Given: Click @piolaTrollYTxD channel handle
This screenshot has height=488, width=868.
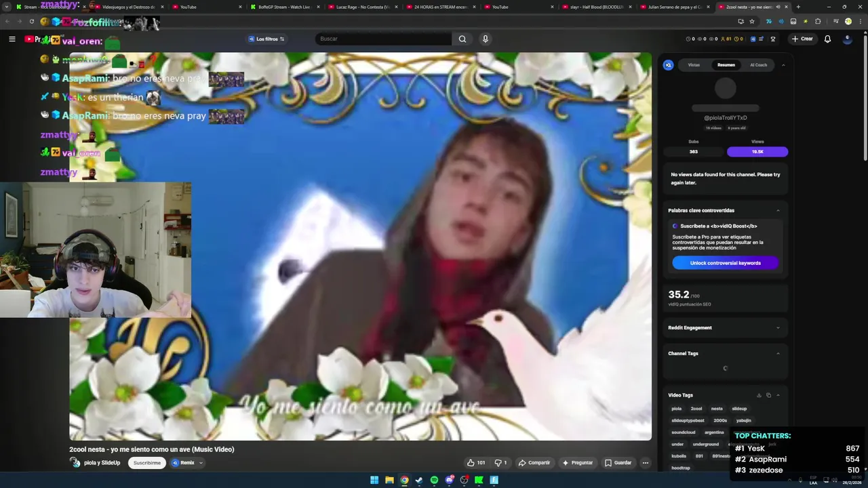Looking at the screenshot, I should [725, 118].
